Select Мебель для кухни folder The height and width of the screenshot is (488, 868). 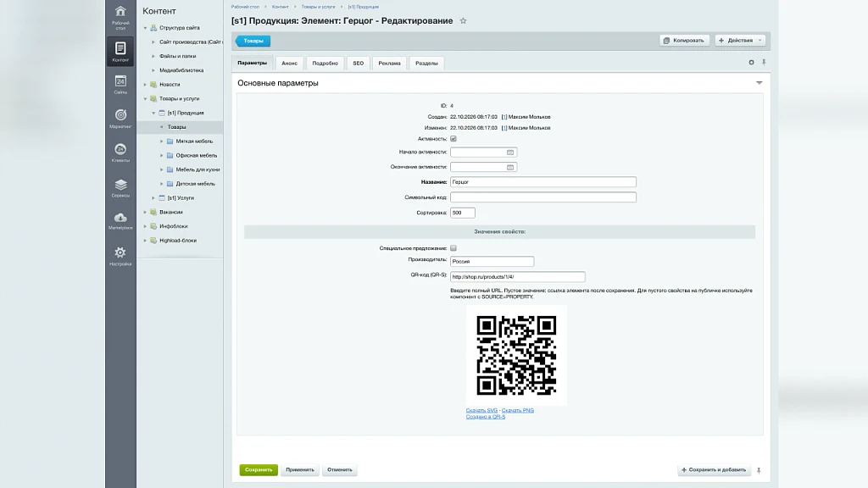(x=198, y=169)
